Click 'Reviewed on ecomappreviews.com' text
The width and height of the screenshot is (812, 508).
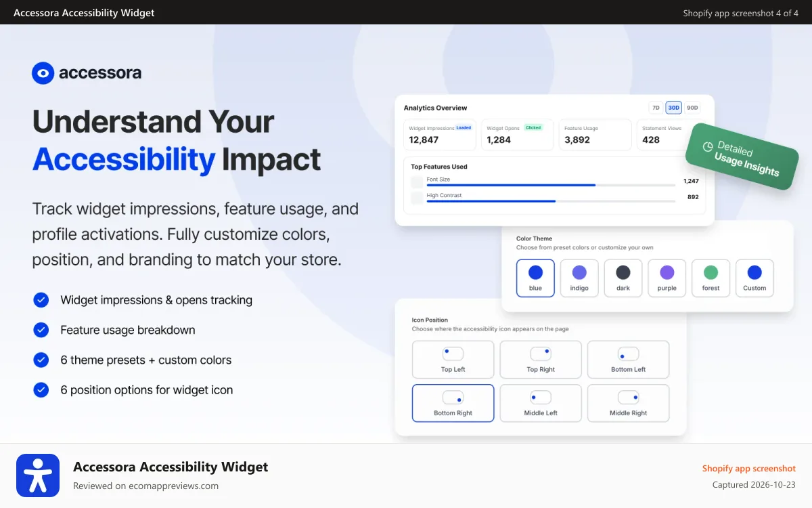tap(145, 486)
